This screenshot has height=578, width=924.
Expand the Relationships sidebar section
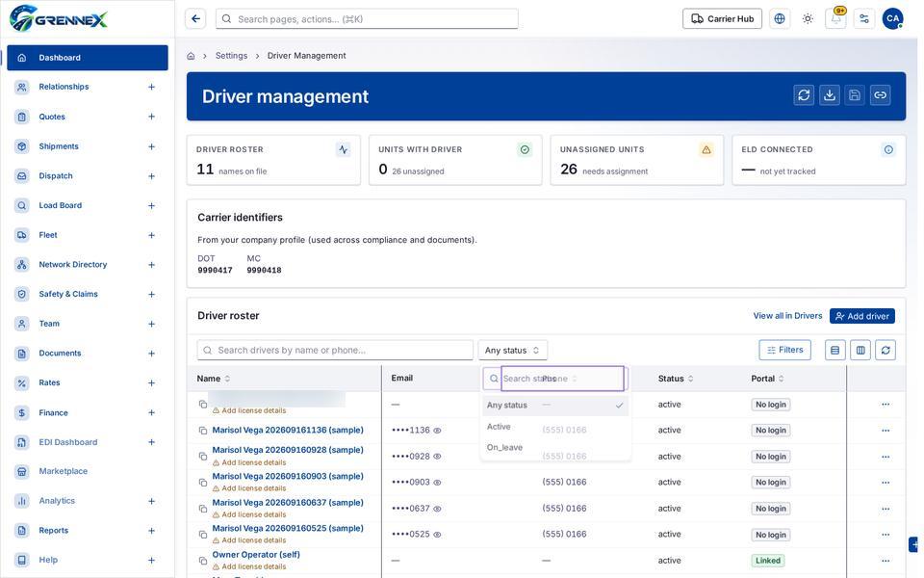click(x=151, y=87)
